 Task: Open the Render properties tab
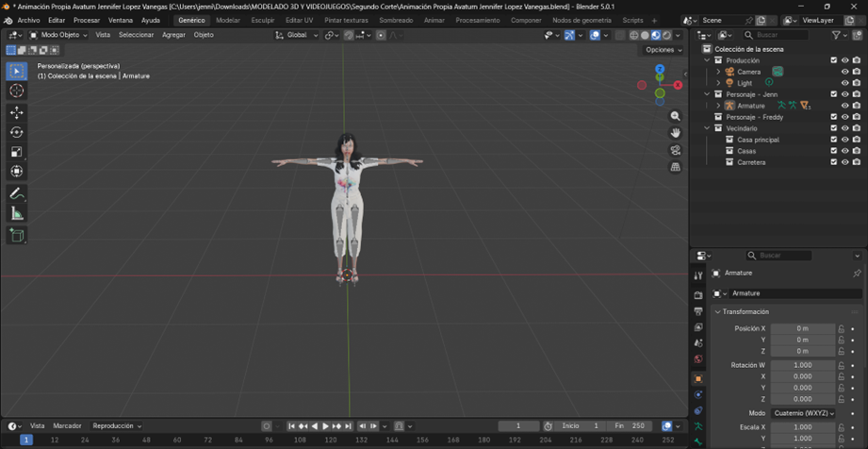[x=698, y=295]
